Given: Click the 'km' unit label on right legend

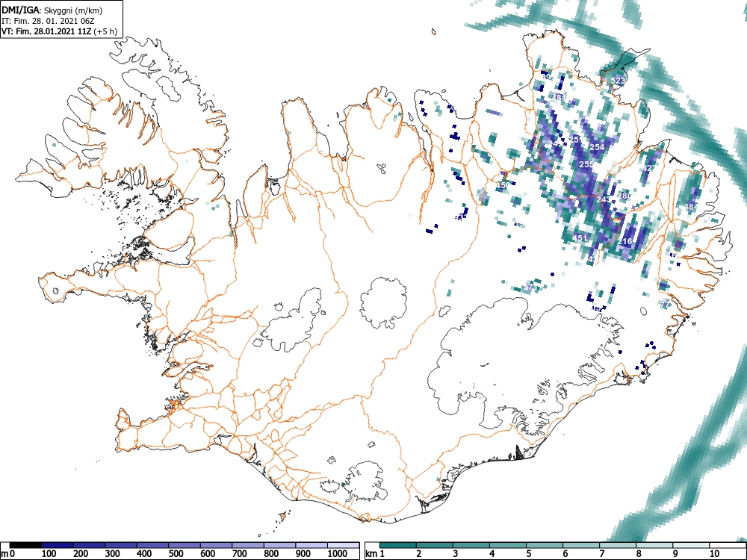Looking at the screenshot, I should click(x=371, y=554).
